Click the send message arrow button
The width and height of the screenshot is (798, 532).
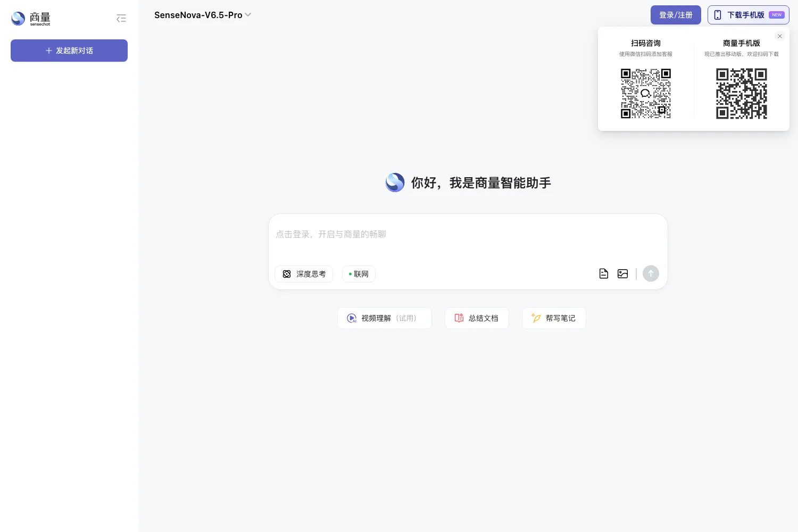(x=651, y=273)
